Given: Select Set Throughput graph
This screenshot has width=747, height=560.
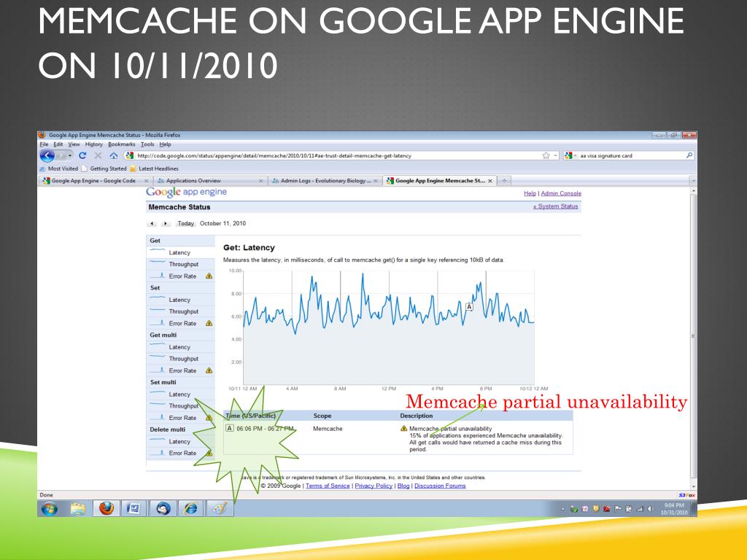Looking at the screenshot, I should [x=180, y=311].
